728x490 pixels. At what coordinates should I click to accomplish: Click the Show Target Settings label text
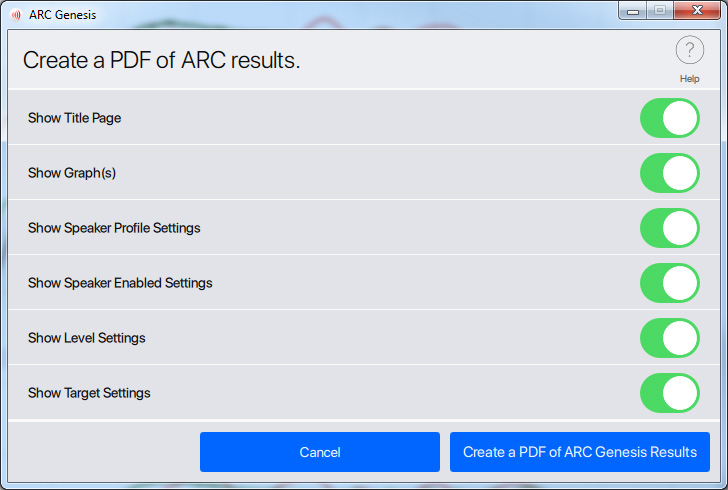point(89,393)
